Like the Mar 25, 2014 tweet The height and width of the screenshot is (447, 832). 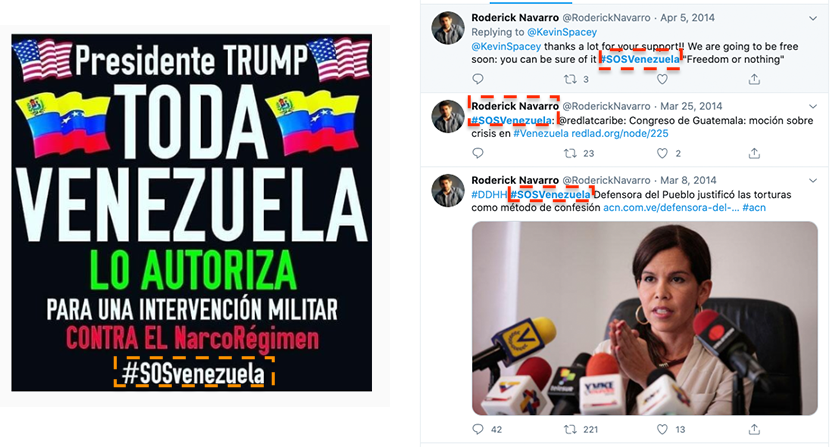(662, 153)
